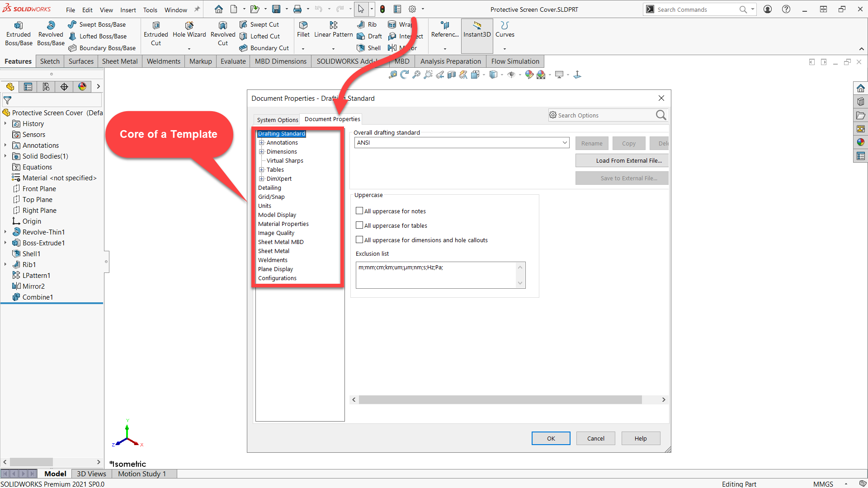The image size is (868, 488).
Task: Expand the DimXpert node in properties tree
Action: pos(261,179)
